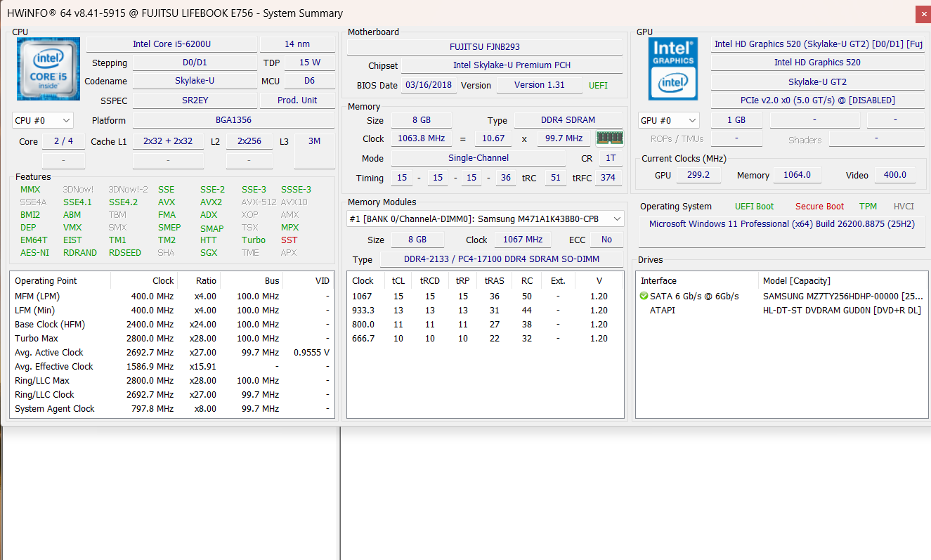931x560 pixels.
Task: Click the 15 W TDP value
Action: coord(309,63)
